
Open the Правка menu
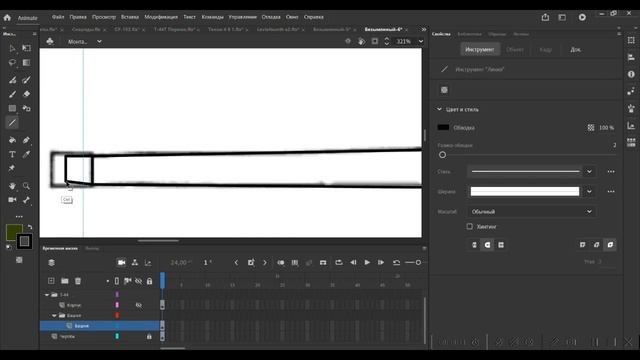[78, 17]
